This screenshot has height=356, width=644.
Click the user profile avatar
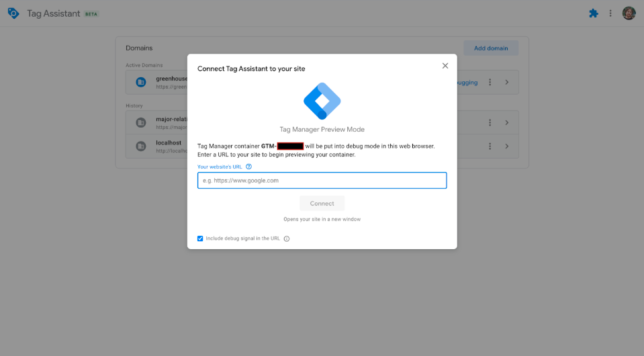click(629, 13)
